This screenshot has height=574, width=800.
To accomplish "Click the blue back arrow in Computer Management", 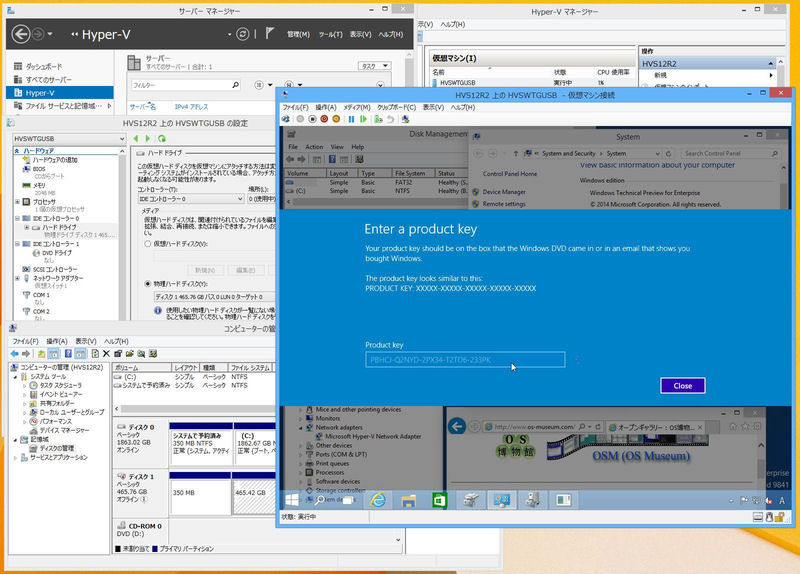I will (x=14, y=354).
